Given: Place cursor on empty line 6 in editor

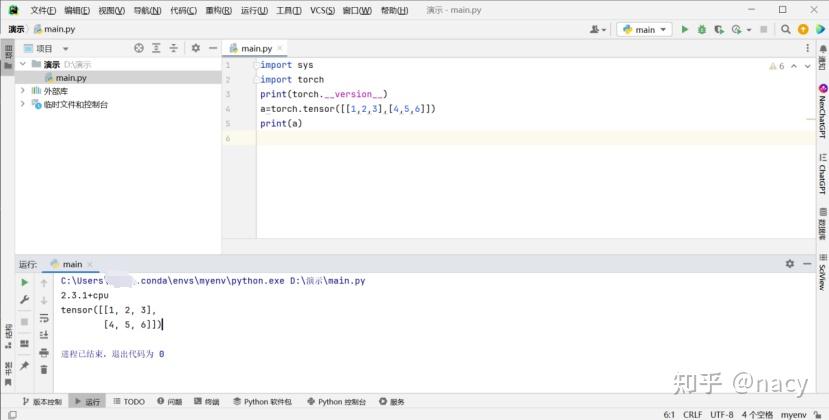Looking at the screenshot, I should tap(536, 138).
